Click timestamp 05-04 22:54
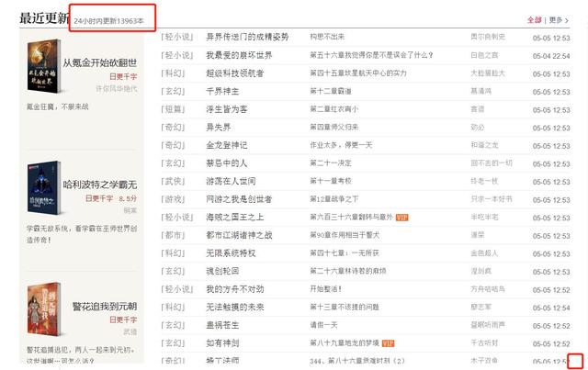This screenshot has height=370, width=588. (551, 56)
